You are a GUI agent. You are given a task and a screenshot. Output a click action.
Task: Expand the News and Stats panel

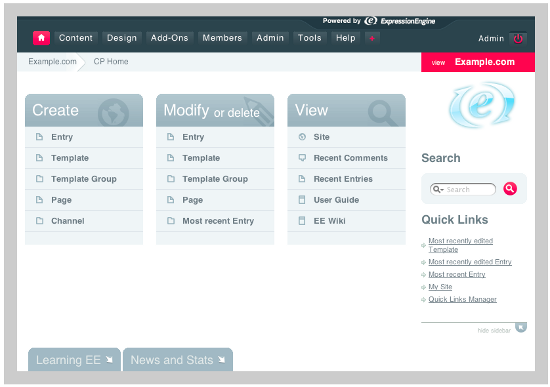(x=178, y=360)
